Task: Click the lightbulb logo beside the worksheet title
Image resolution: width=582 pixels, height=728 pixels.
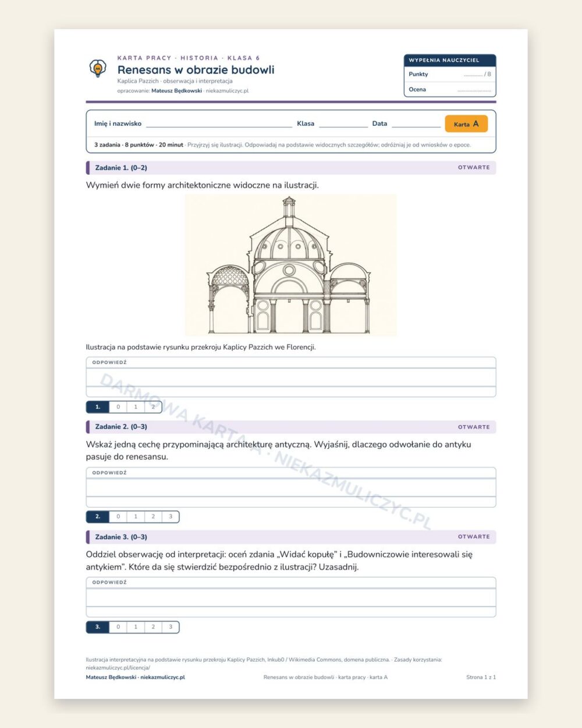Action: coord(98,69)
